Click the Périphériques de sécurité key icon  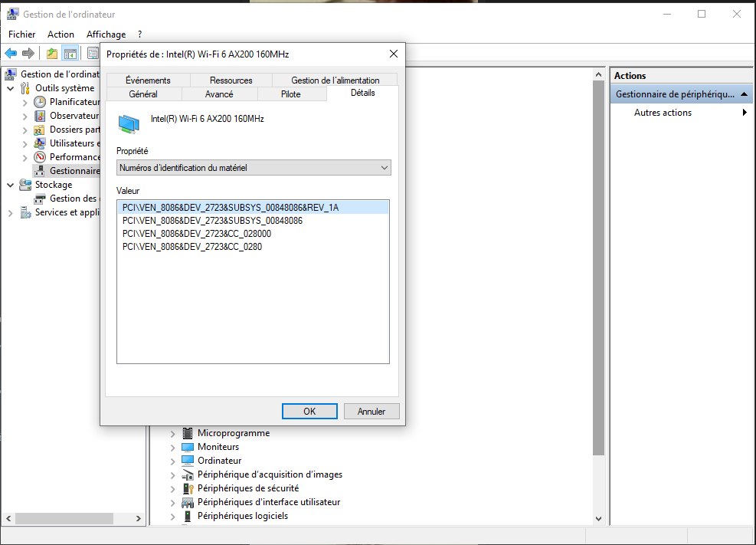tap(188, 488)
